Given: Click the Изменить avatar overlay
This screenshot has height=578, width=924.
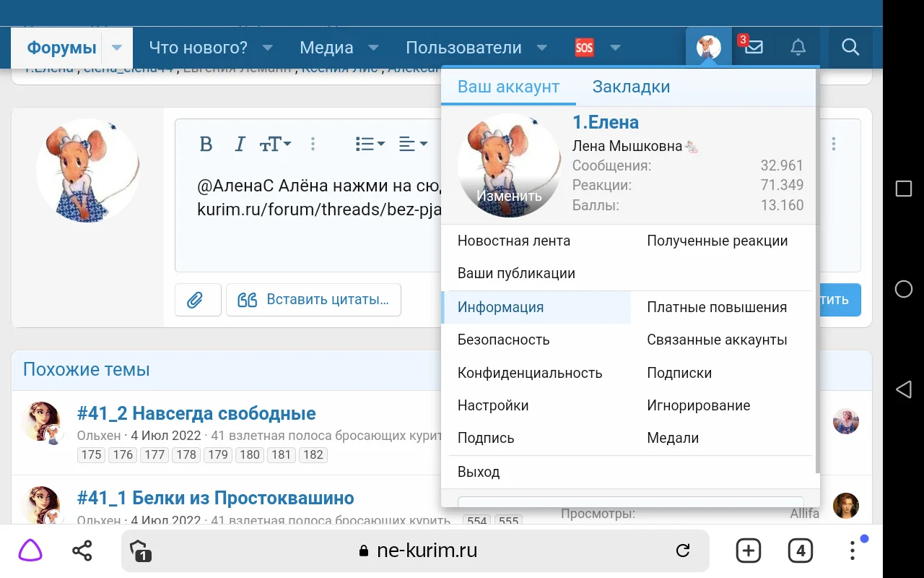Looking at the screenshot, I should (x=509, y=195).
